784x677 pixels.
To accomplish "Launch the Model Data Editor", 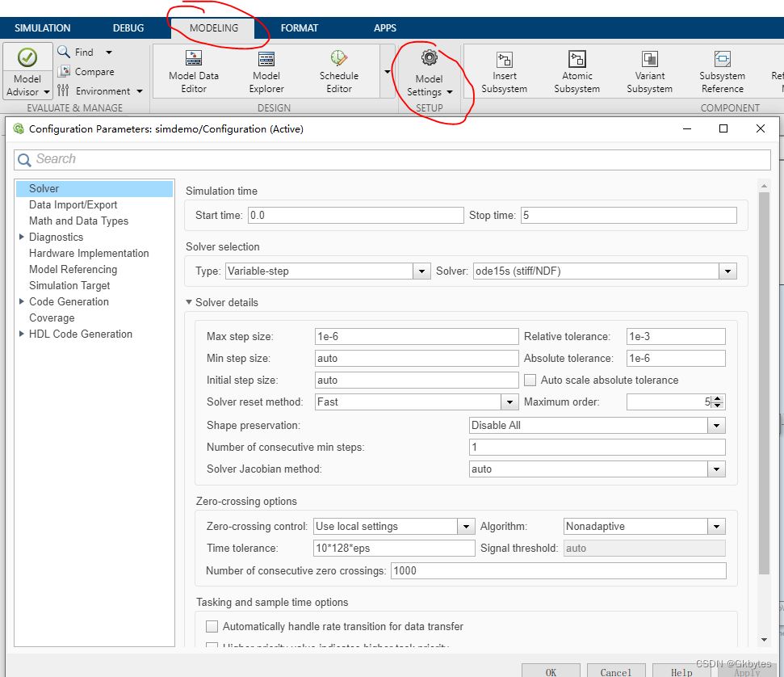I will pyautogui.click(x=194, y=72).
